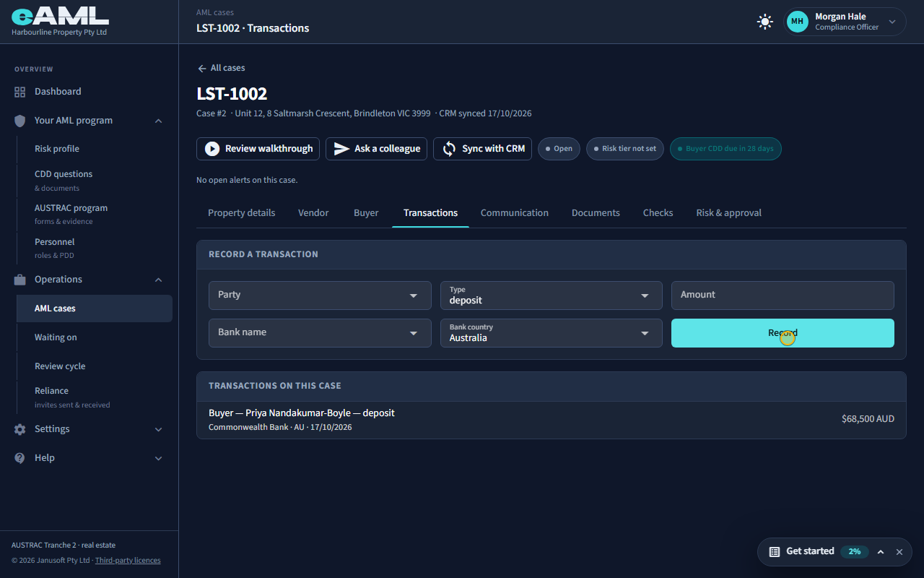Click the Record button
Image resolution: width=924 pixels, height=578 pixels.
coord(783,333)
